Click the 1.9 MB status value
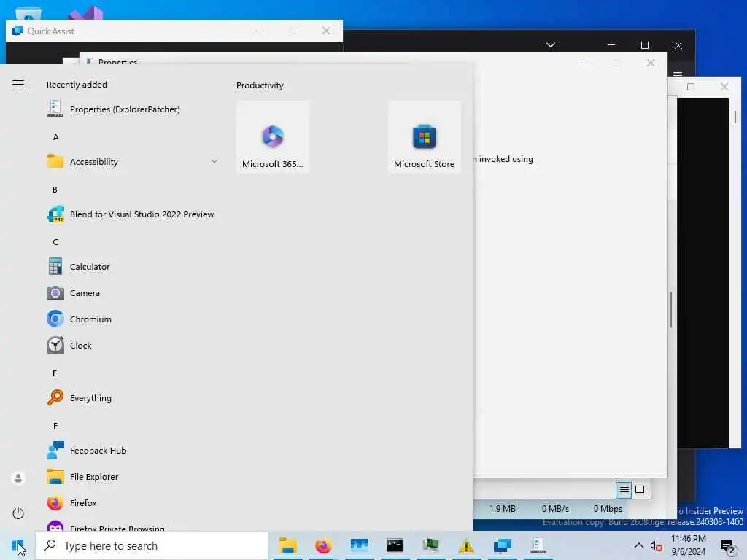747x560 pixels. click(x=503, y=508)
